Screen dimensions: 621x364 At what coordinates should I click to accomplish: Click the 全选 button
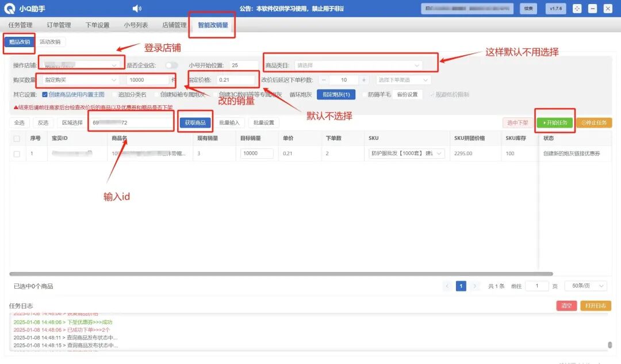pos(20,123)
